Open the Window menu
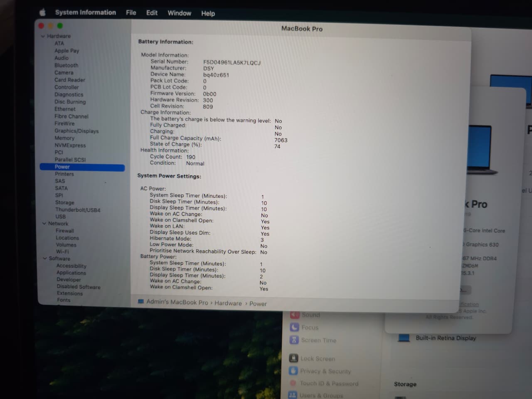Screen dimensions: 532x399 point(179,13)
